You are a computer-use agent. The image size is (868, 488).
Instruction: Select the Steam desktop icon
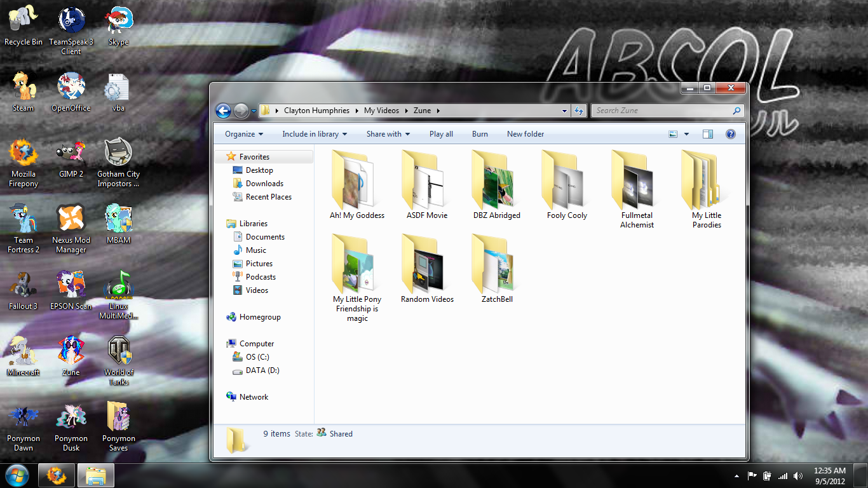pos(24,91)
